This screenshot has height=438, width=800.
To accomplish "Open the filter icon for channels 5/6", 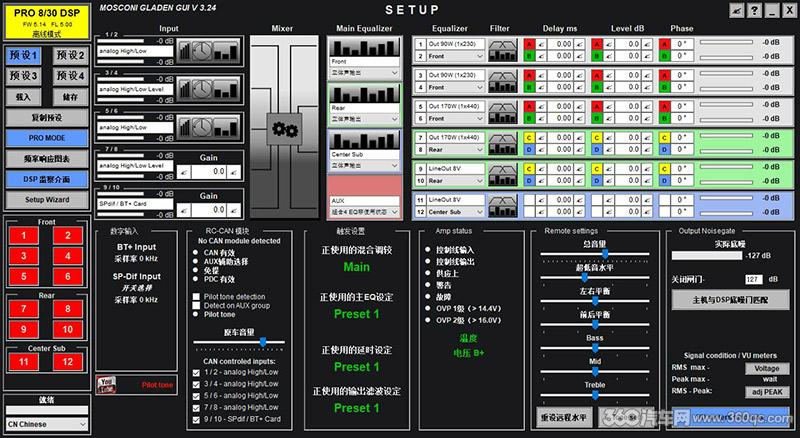I will [503, 112].
